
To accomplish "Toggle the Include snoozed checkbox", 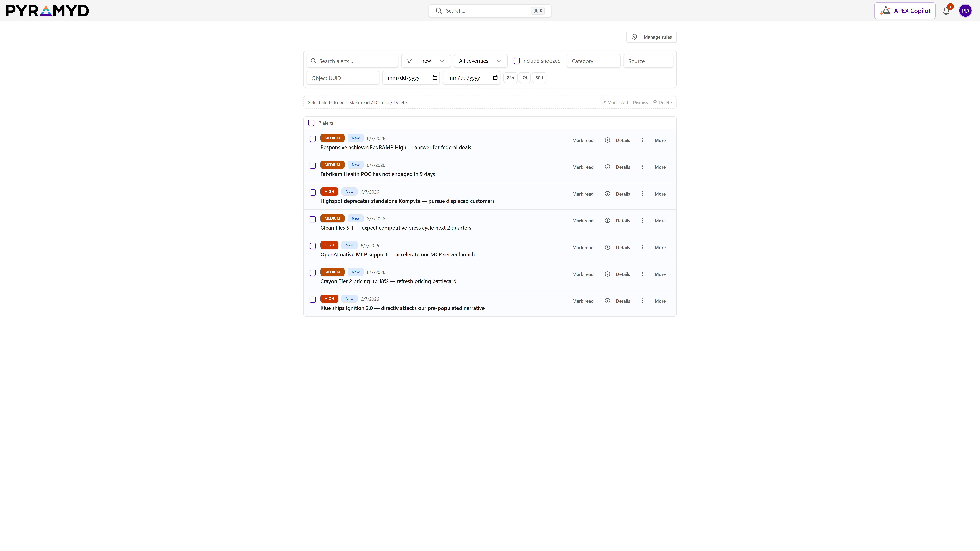I will 517,61.
